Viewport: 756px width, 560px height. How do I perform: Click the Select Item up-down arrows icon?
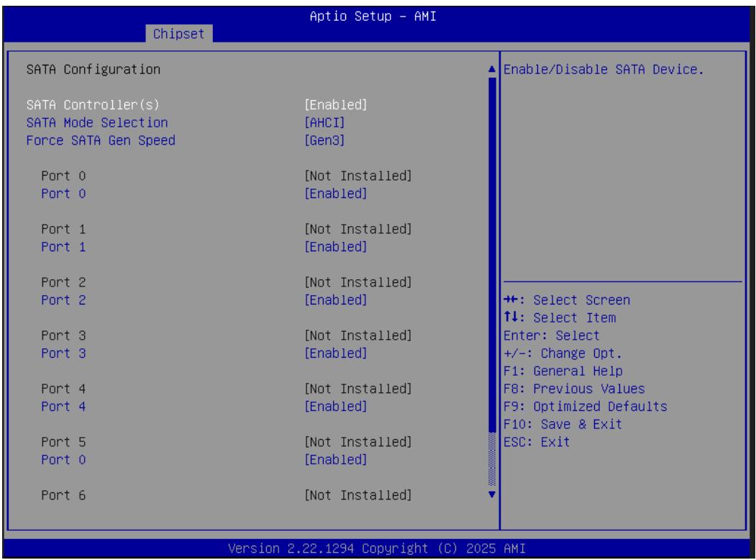(x=511, y=317)
